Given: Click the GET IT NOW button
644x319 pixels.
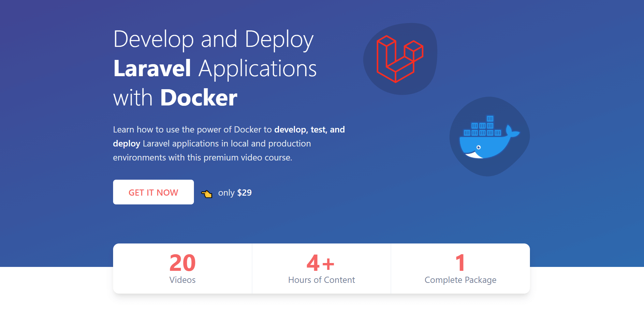Looking at the screenshot, I should [153, 192].
